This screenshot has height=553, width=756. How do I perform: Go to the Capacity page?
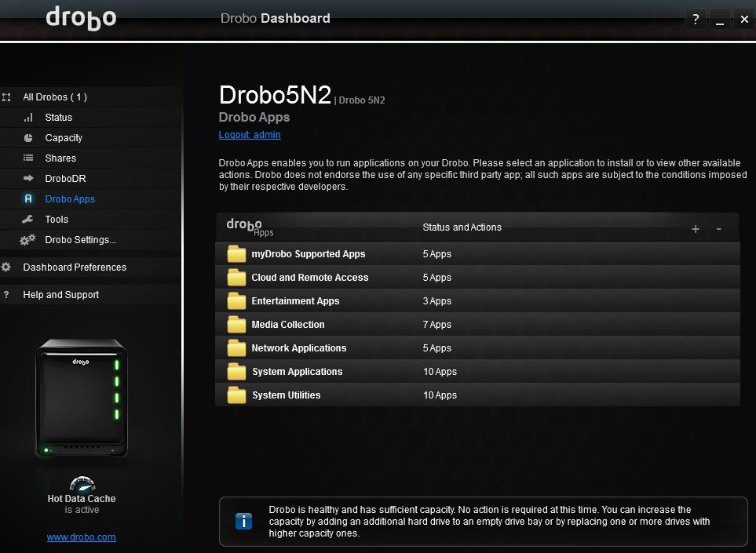click(90, 138)
